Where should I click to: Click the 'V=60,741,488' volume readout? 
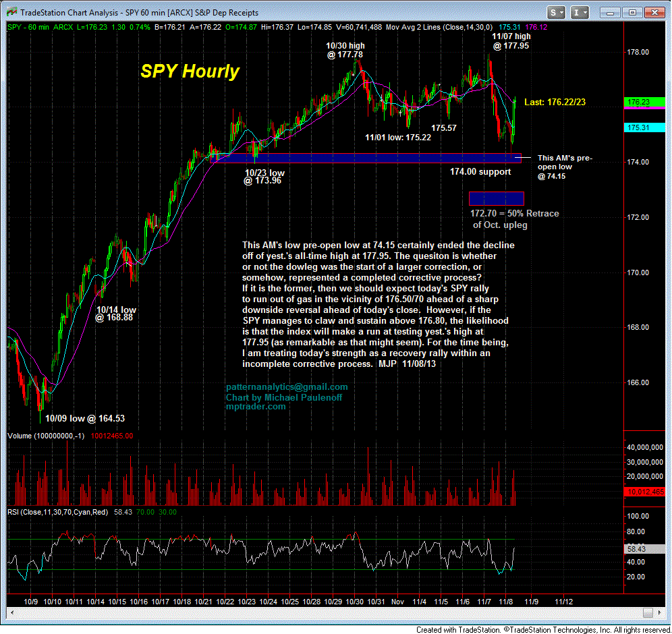[x=359, y=27]
